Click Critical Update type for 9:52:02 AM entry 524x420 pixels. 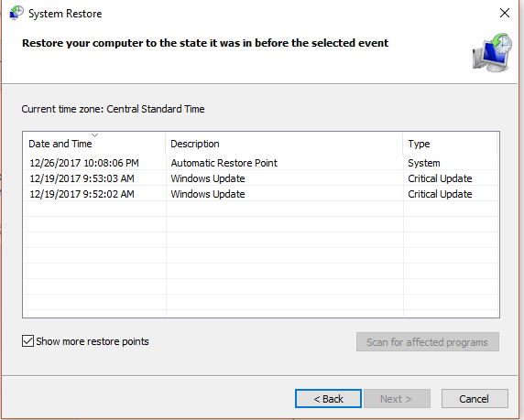[x=440, y=194]
